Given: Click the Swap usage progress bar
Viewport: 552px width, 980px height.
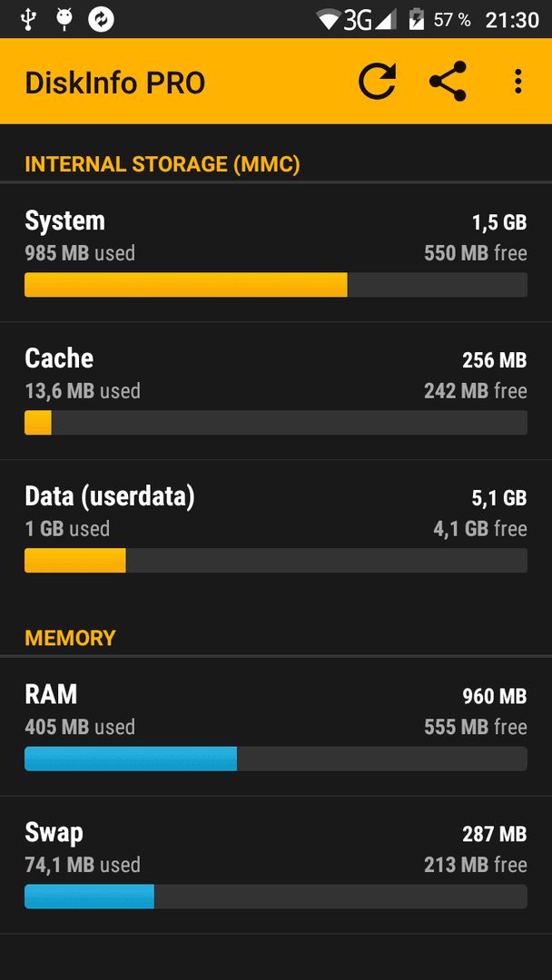Looking at the screenshot, I should (276, 897).
